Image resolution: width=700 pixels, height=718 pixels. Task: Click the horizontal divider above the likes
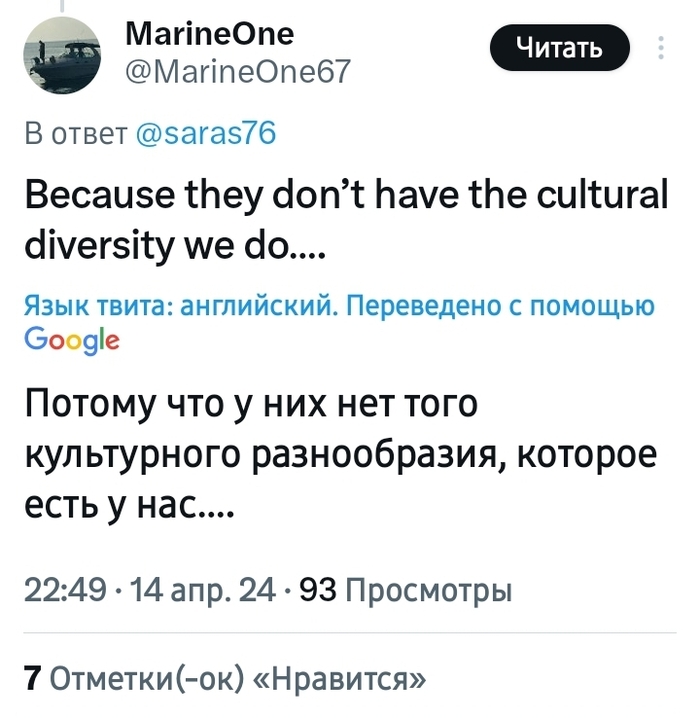tap(350, 633)
